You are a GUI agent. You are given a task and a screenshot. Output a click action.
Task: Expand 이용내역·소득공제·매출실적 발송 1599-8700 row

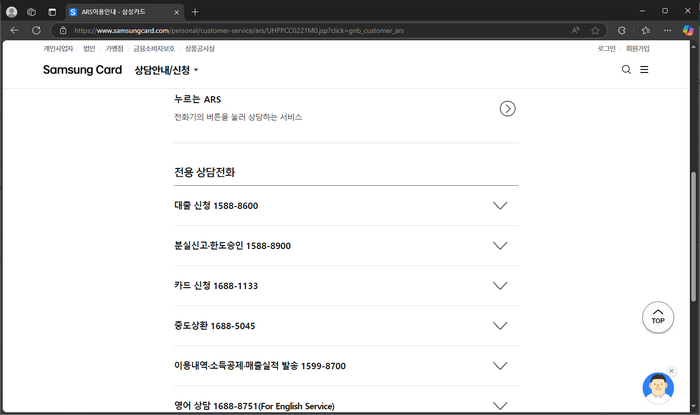point(346,366)
